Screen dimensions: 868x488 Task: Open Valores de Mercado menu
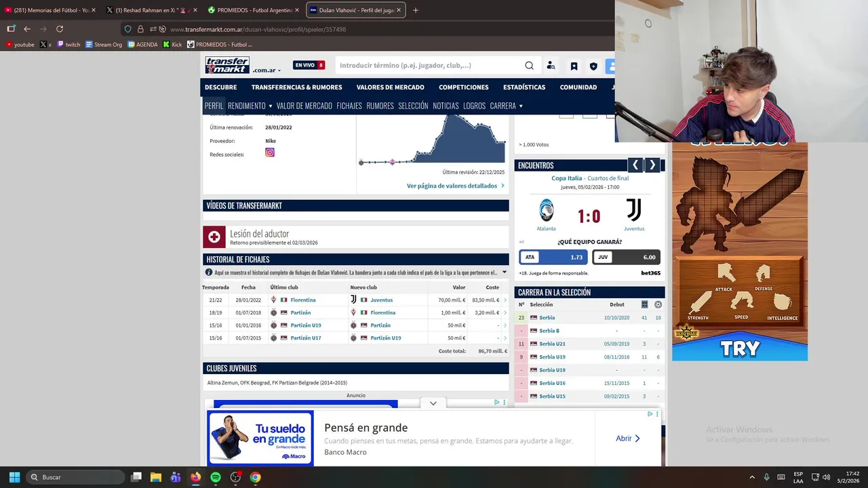(x=391, y=87)
